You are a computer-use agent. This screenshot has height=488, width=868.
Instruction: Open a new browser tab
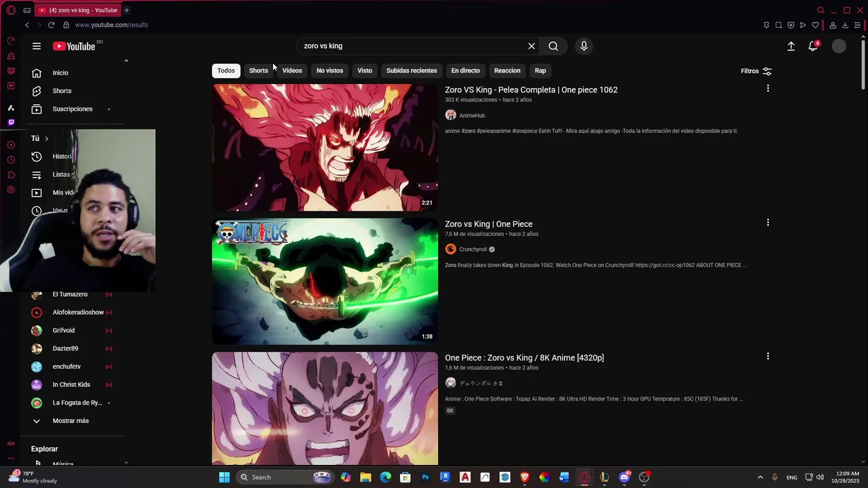click(127, 10)
